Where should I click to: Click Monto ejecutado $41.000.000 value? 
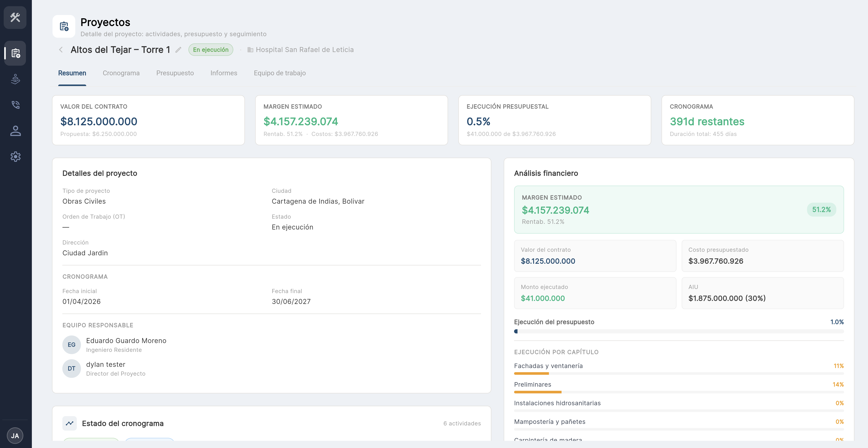coord(543,298)
